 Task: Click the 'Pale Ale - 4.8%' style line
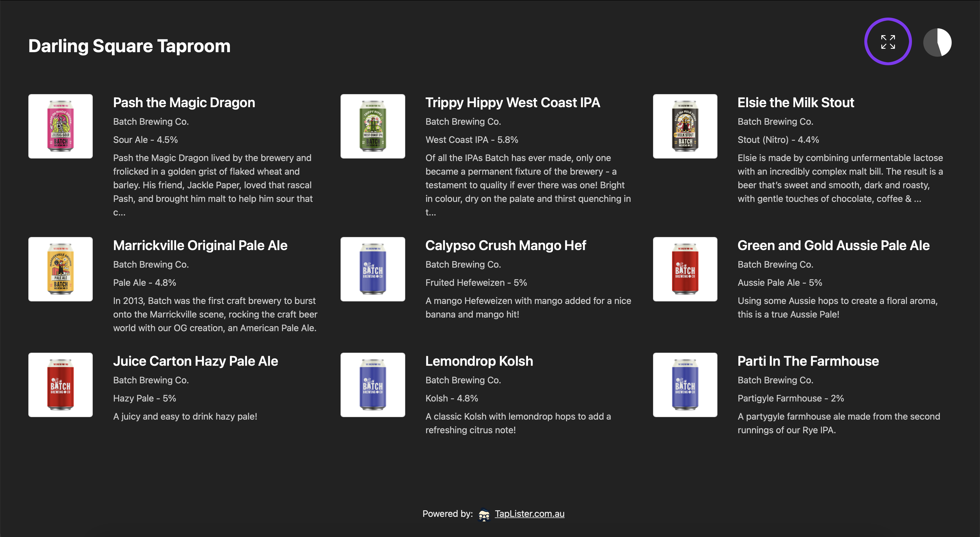(145, 283)
